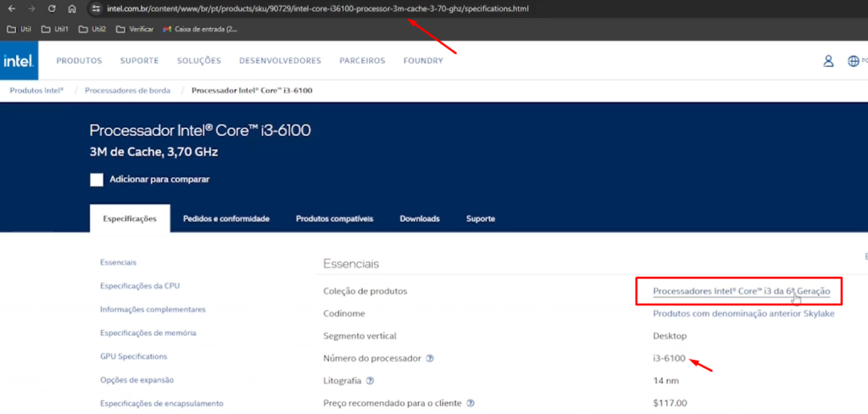
Task: Jump to Opções de expansão section
Action: (136, 380)
